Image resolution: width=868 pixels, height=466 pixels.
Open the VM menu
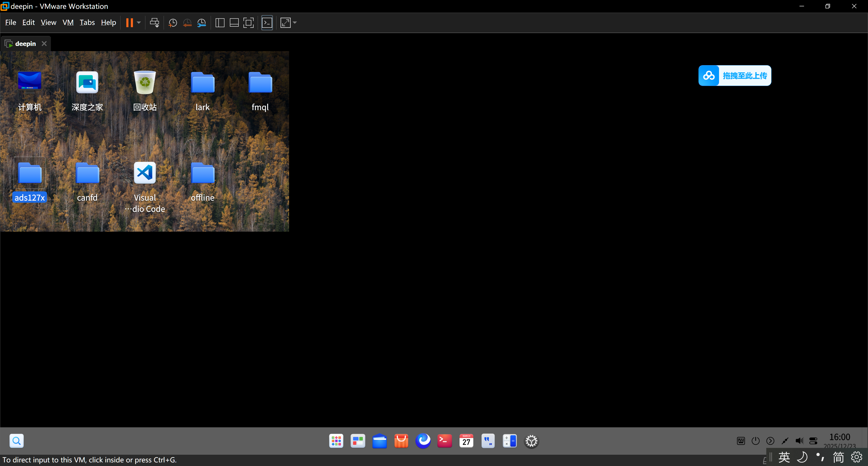68,23
